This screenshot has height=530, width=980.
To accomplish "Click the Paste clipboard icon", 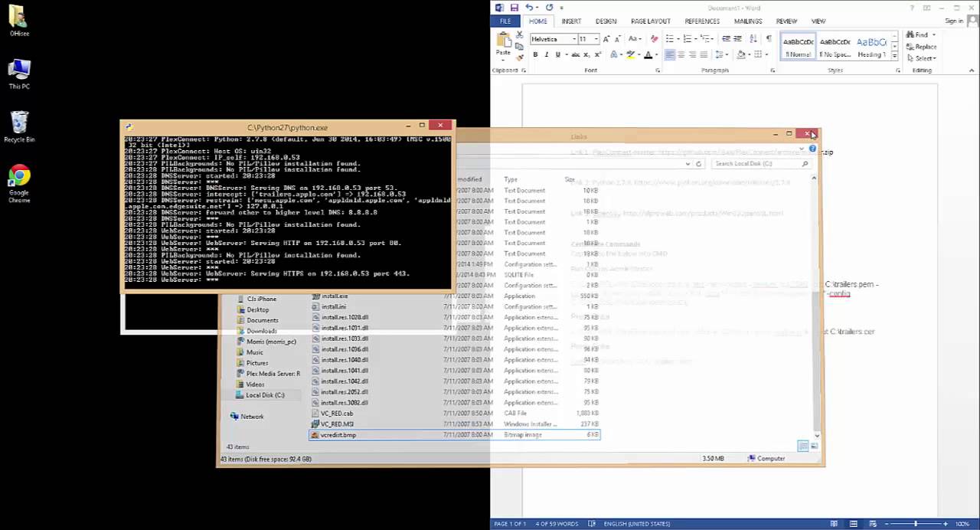I will [x=503, y=40].
